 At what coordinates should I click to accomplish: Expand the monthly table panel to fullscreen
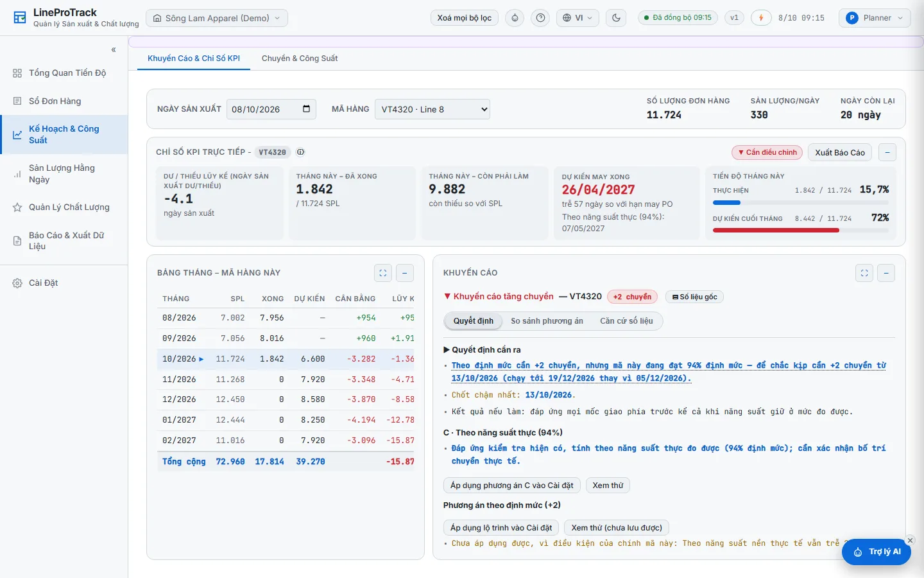[383, 273]
